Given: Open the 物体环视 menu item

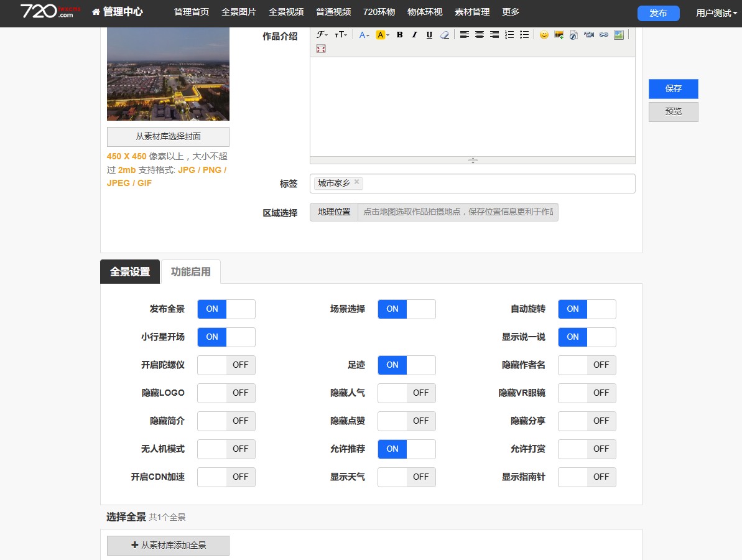Looking at the screenshot, I should 425,12.
